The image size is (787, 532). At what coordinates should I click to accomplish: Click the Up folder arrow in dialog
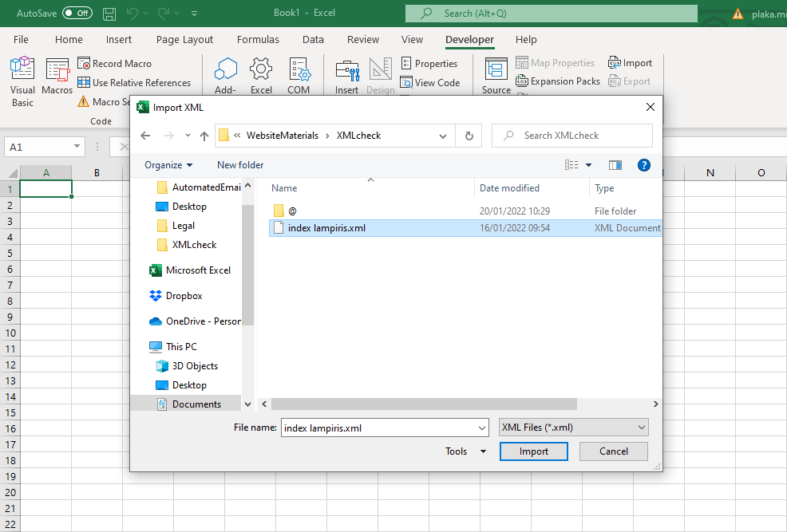(x=204, y=136)
